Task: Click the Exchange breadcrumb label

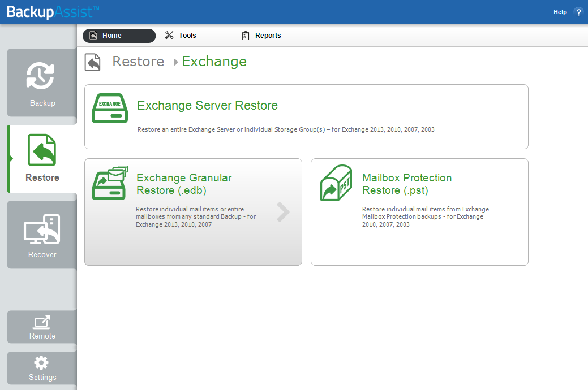Action: coord(214,62)
